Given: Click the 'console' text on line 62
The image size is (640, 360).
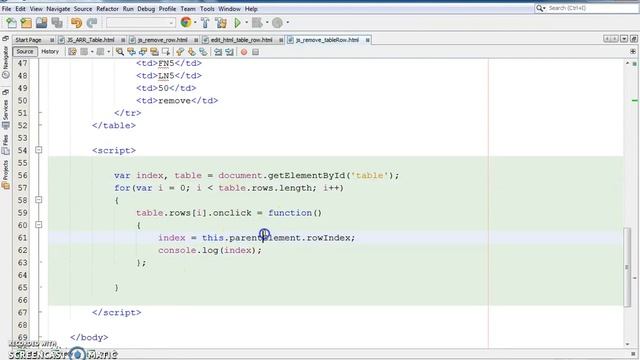Looking at the screenshot, I should 177,250.
